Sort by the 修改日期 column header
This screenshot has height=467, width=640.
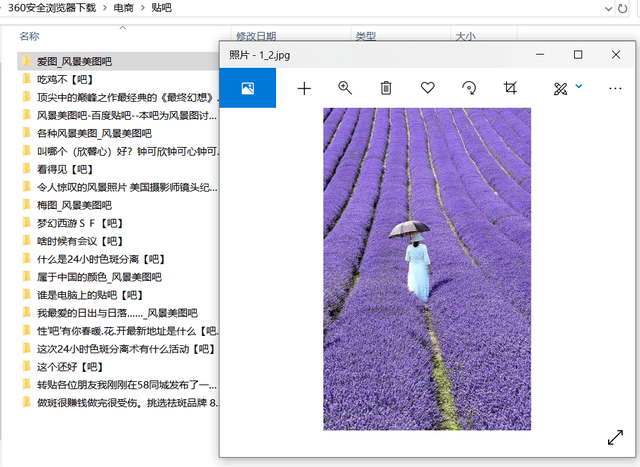coord(258,36)
